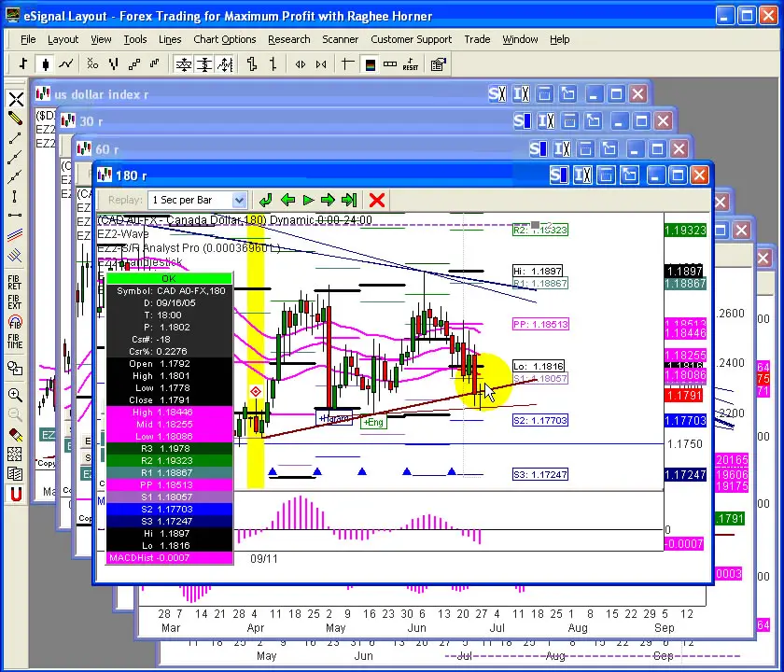The image size is (784, 672).
Task: Toggle the color gradient toolbar button
Action: [x=370, y=64]
